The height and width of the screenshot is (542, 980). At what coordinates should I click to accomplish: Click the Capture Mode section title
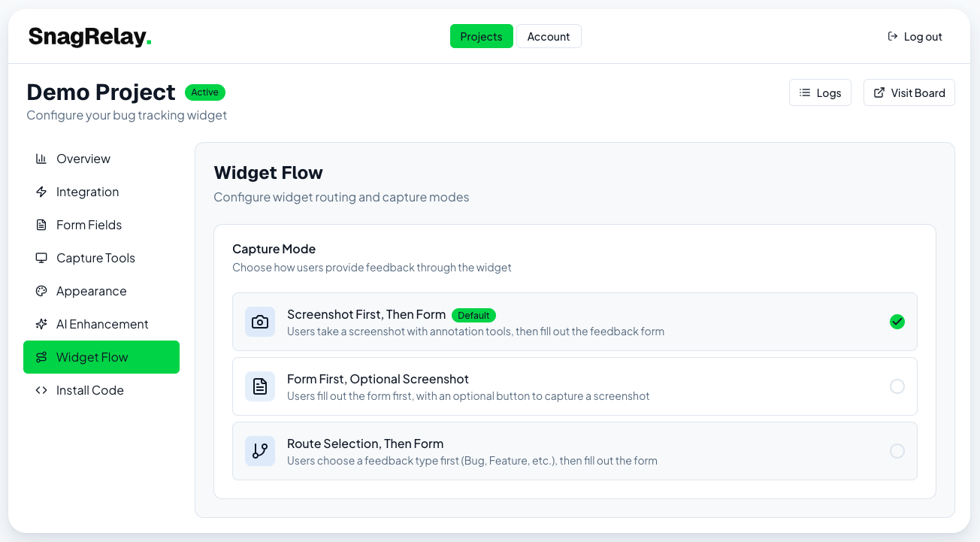(x=274, y=249)
